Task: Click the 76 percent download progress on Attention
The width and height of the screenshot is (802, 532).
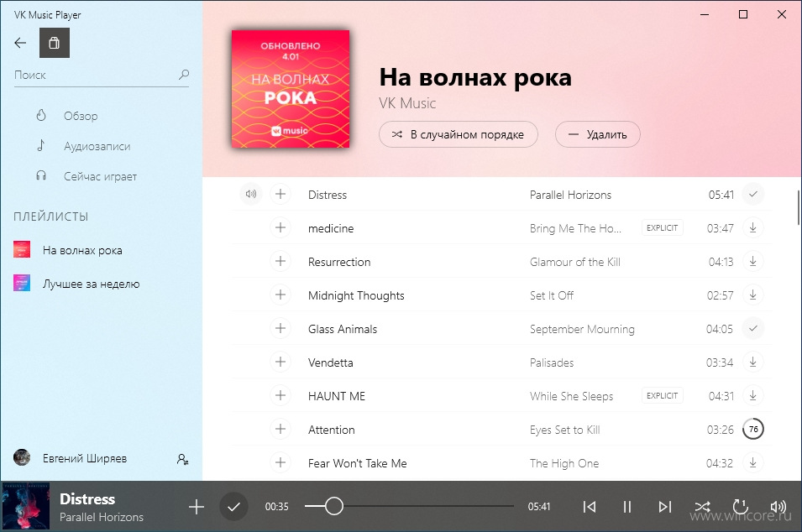Action: (753, 430)
